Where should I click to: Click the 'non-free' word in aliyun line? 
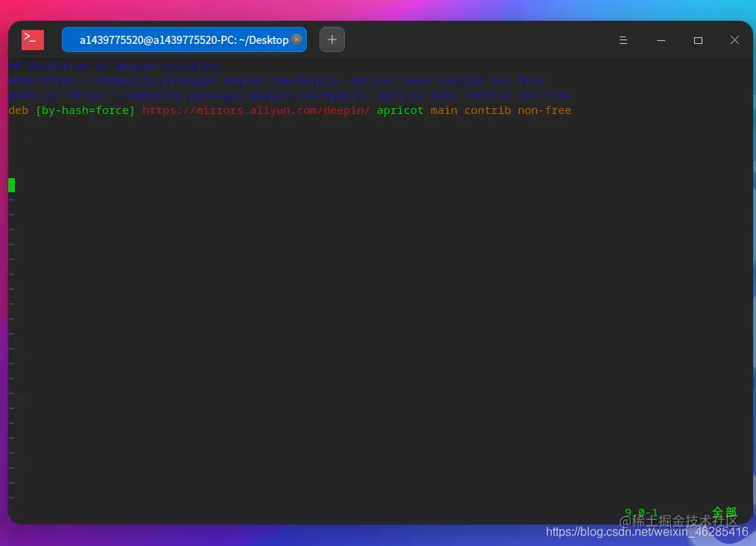click(x=544, y=110)
